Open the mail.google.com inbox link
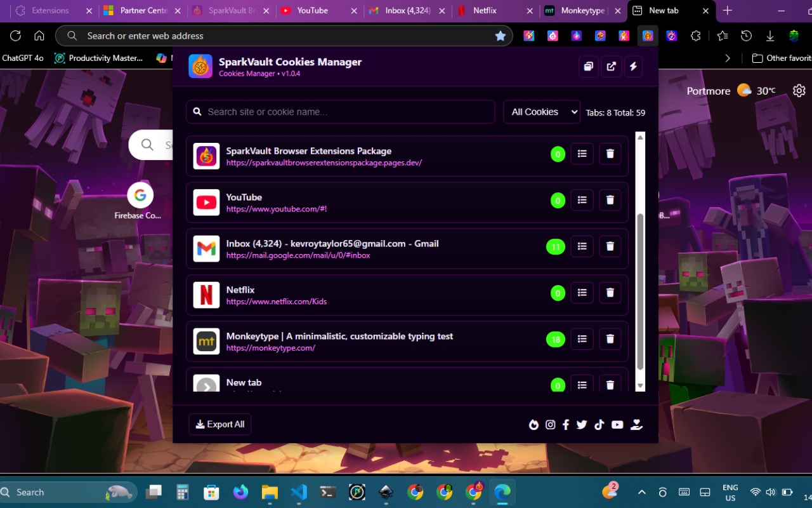Viewport: 812px width, 508px height. pos(298,256)
